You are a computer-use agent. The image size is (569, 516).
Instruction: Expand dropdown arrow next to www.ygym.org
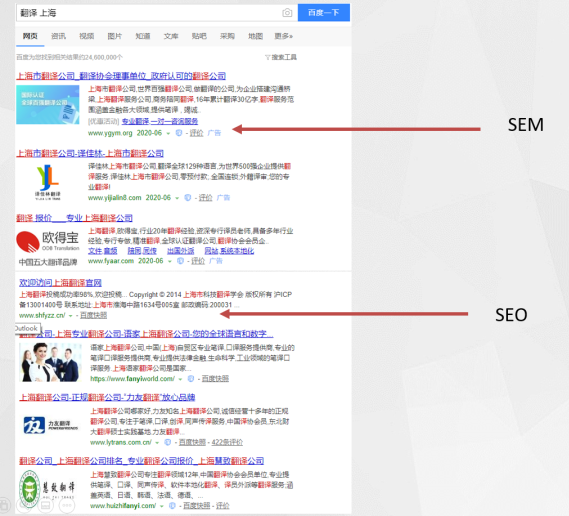tap(168, 134)
